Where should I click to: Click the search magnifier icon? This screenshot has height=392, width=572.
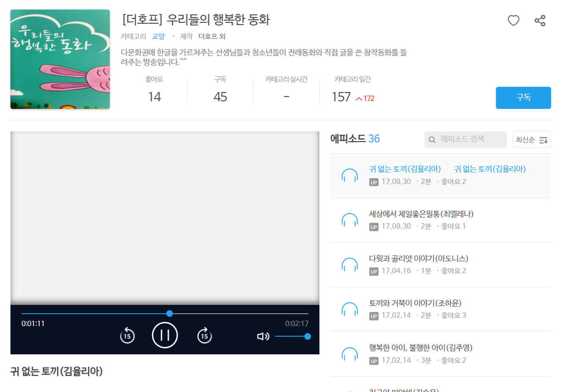click(432, 140)
